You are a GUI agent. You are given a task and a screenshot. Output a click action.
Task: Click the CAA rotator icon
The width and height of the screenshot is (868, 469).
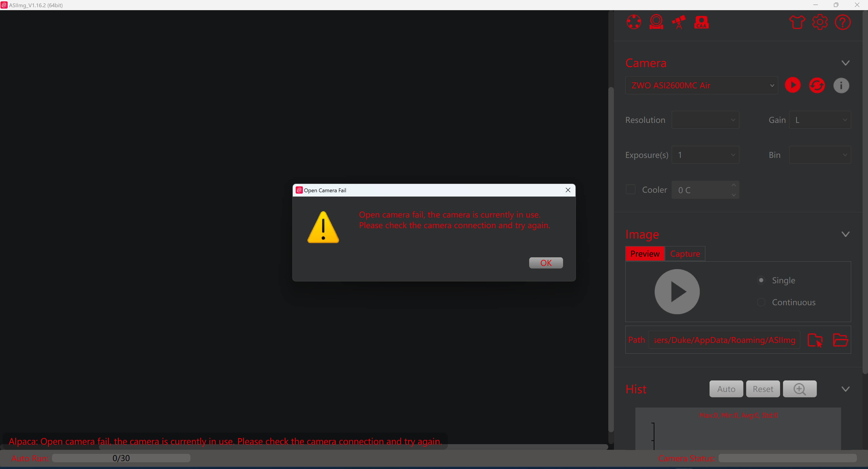pos(702,23)
